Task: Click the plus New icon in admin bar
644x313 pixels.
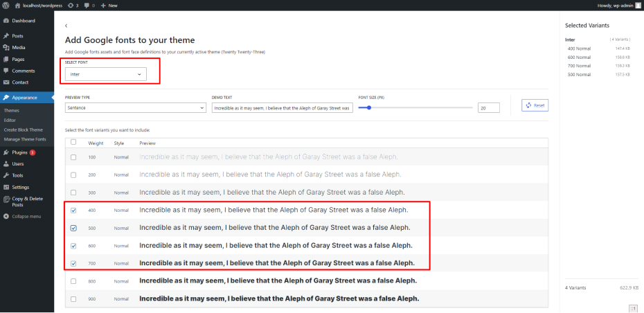Action: (103, 6)
